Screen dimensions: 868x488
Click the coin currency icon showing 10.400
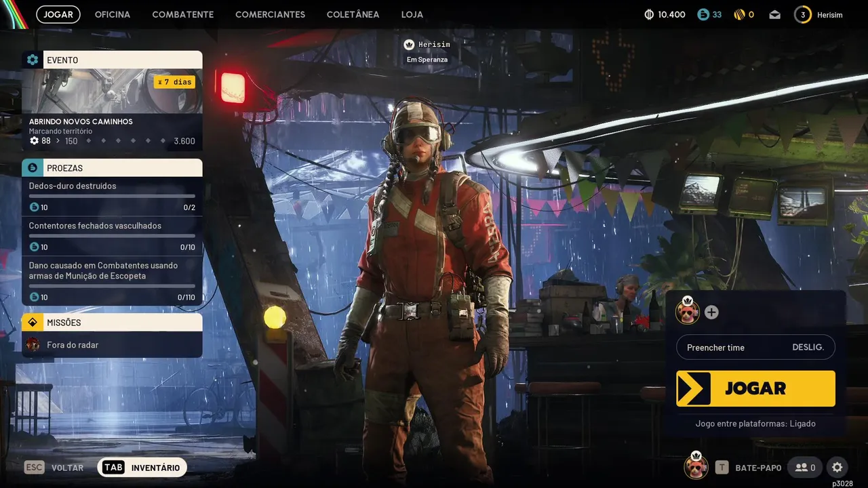(x=648, y=14)
